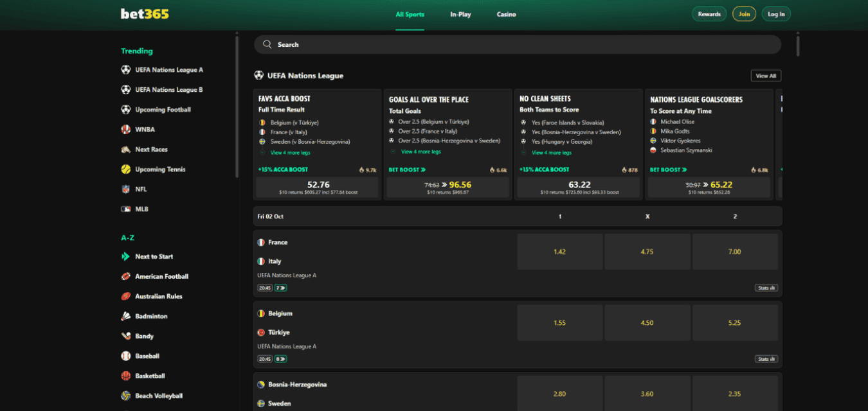Image resolution: width=868 pixels, height=411 pixels.
Task: Expand 4 more legs in Goals All Over
Action: [x=421, y=152]
